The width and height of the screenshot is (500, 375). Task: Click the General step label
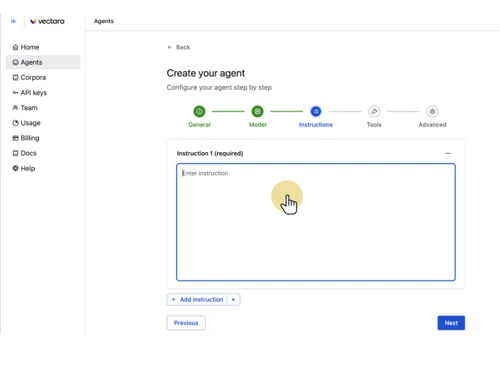click(199, 125)
